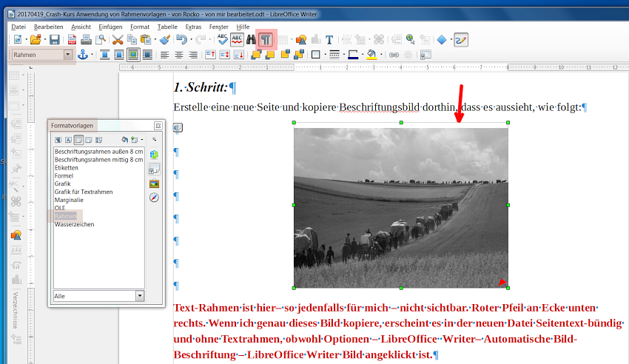Image resolution: width=629 pixels, height=364 pixels.
Task: Open Gallery icon in Formatvorlagen sidebar
Action: 154,183
